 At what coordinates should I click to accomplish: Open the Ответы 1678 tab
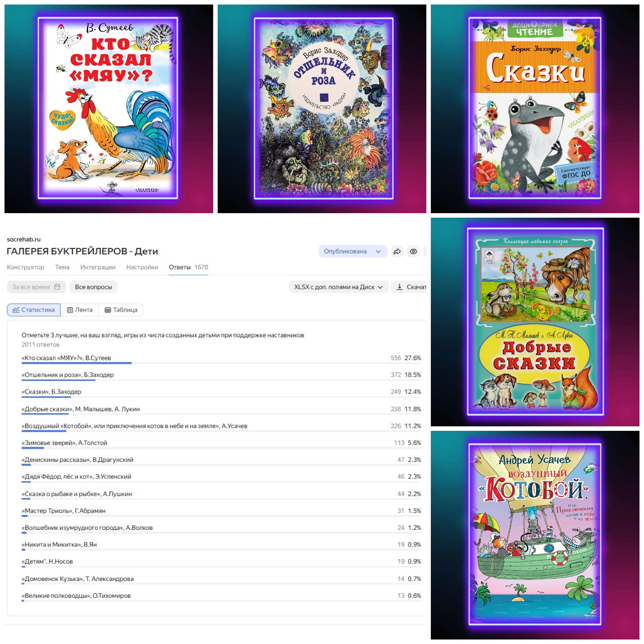(x=188, y=267)
